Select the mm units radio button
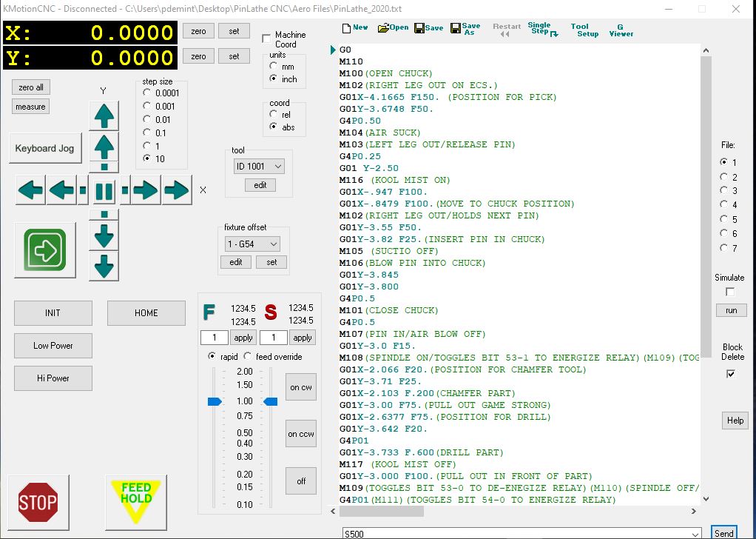 (x=274, y=67)
